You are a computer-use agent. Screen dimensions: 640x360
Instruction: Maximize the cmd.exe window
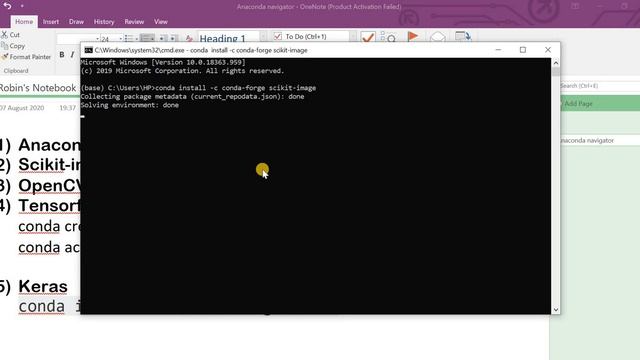click(x=523, y=50)
